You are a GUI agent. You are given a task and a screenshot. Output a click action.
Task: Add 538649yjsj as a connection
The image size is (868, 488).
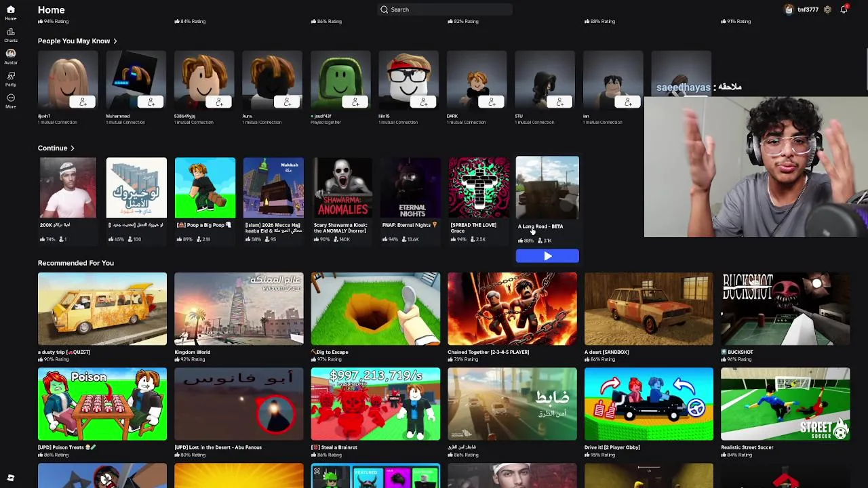tap(219, 102)
